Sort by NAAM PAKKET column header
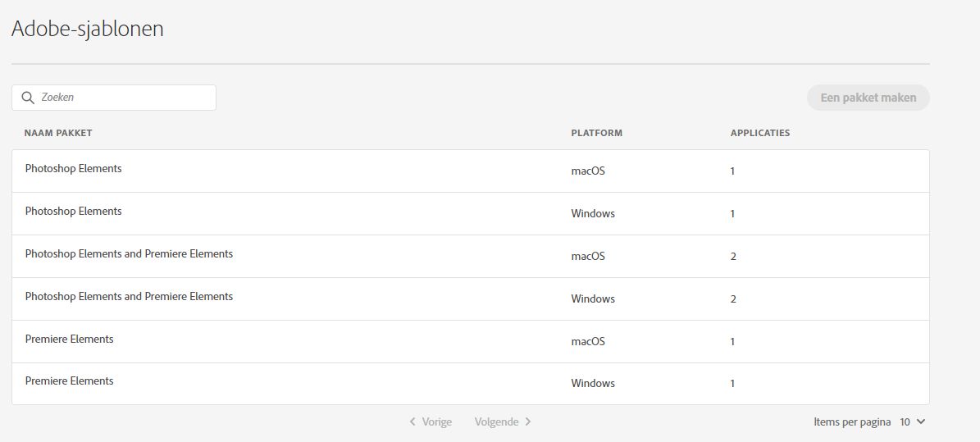 58,133
